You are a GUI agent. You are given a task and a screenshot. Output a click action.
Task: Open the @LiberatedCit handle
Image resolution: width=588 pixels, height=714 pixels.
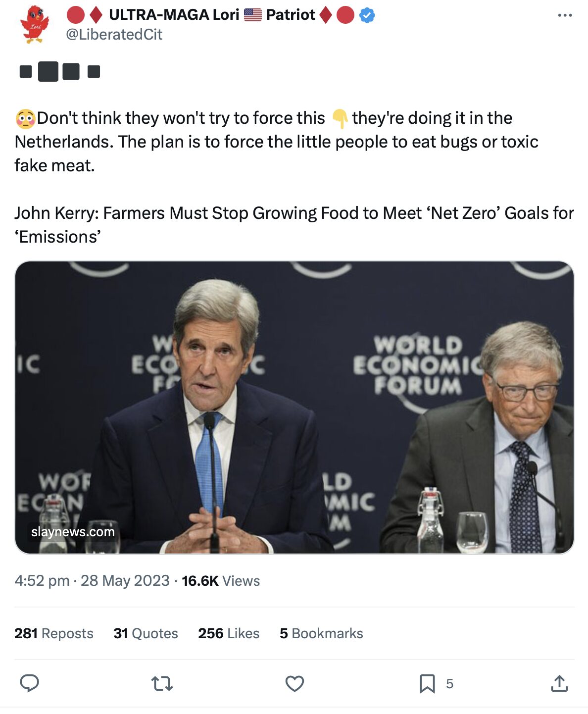click(x=114, y=35)
